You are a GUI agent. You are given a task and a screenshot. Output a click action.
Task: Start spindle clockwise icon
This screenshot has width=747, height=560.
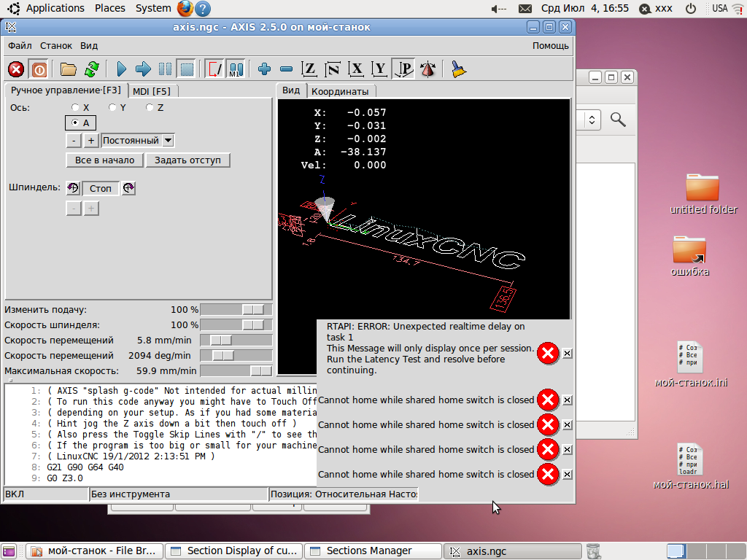click(x=128, y=188)
